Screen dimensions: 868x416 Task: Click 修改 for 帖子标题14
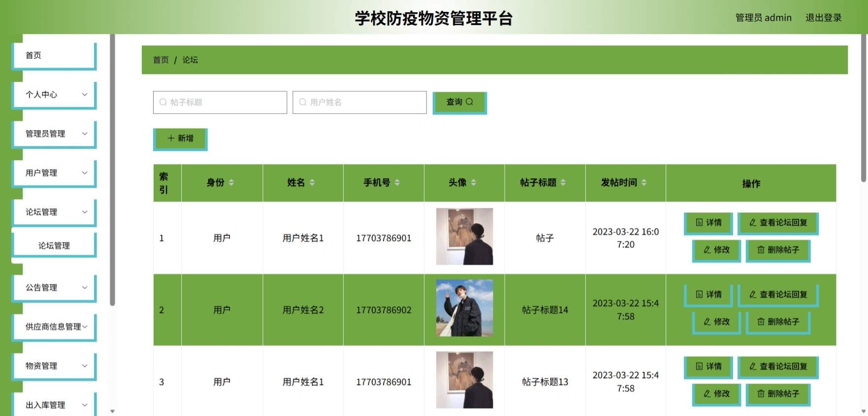click(x=716, y=322)
